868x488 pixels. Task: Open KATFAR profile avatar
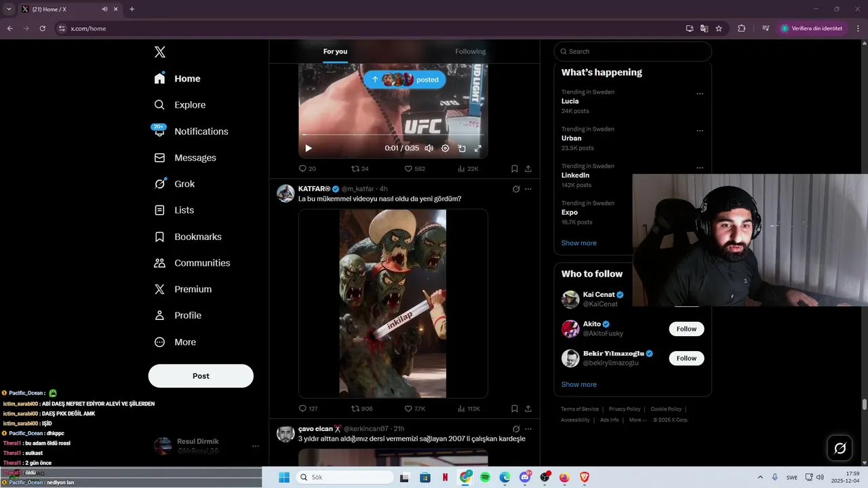click(x=285, y=193)
